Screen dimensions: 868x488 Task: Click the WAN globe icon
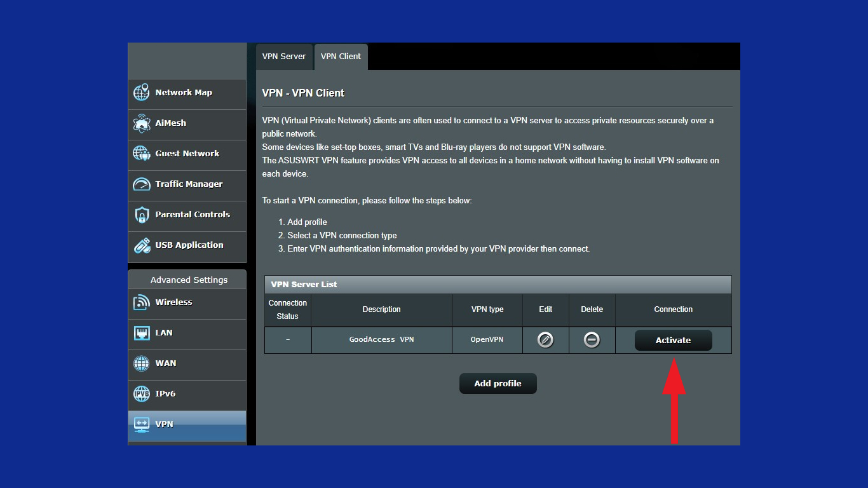point(141,363)
